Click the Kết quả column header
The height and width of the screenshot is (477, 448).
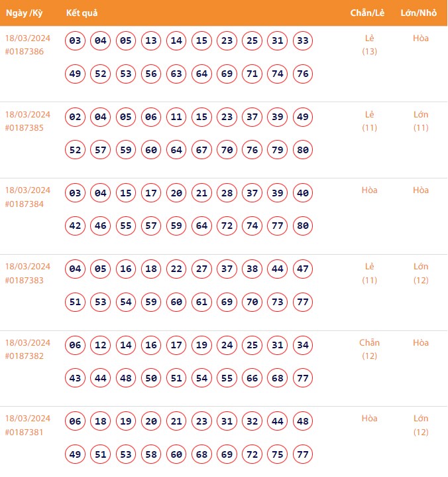(82, 13)
